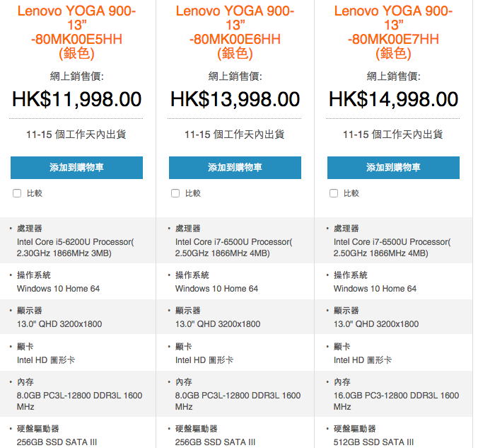Click the HK$14,998.00 price
Image resolution: width=478 pixels, height=448 pixels.
tap(393, 99)
